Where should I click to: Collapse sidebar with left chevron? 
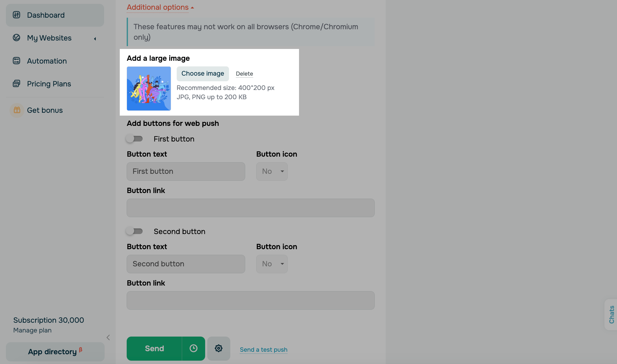(x=108, y=337)
